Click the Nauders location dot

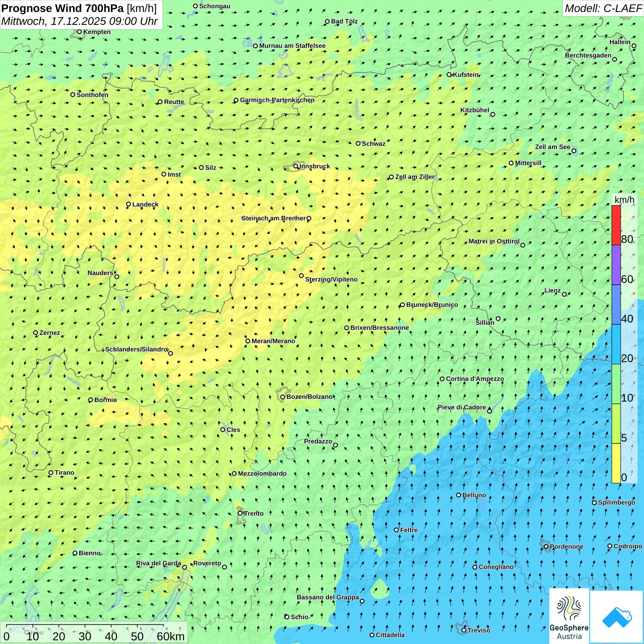click(117, 276)
